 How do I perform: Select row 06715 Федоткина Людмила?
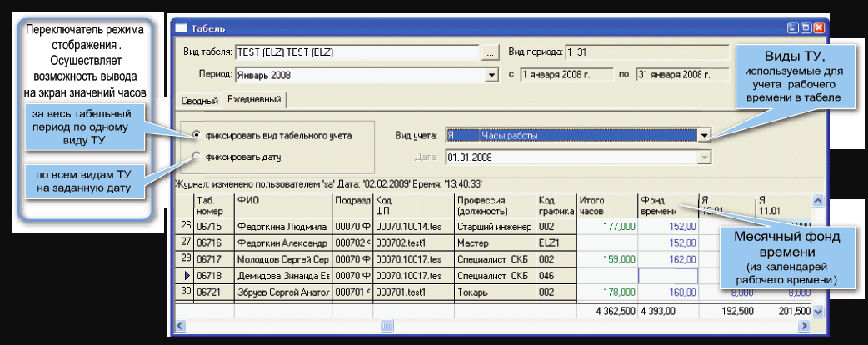(x=283, y=226)
